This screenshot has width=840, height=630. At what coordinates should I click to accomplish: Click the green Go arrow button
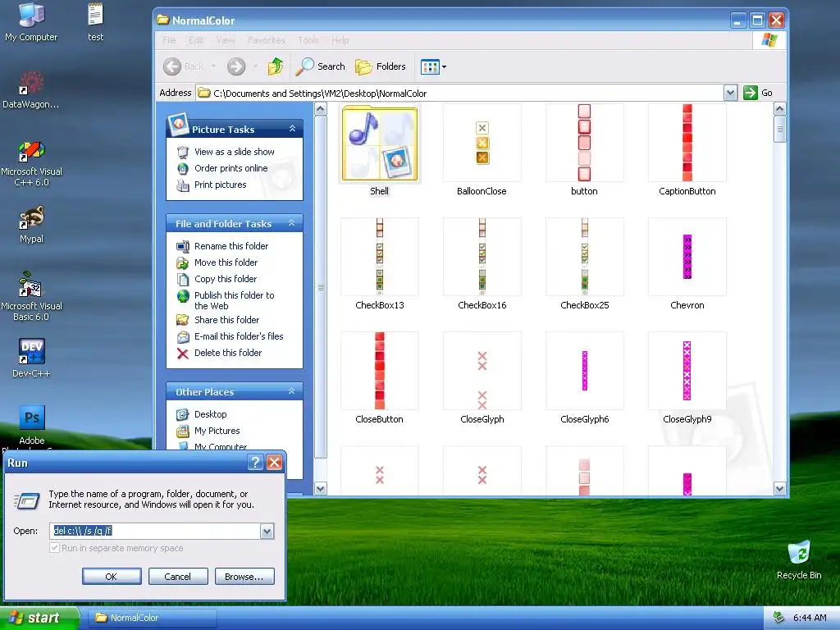(750, 93)
